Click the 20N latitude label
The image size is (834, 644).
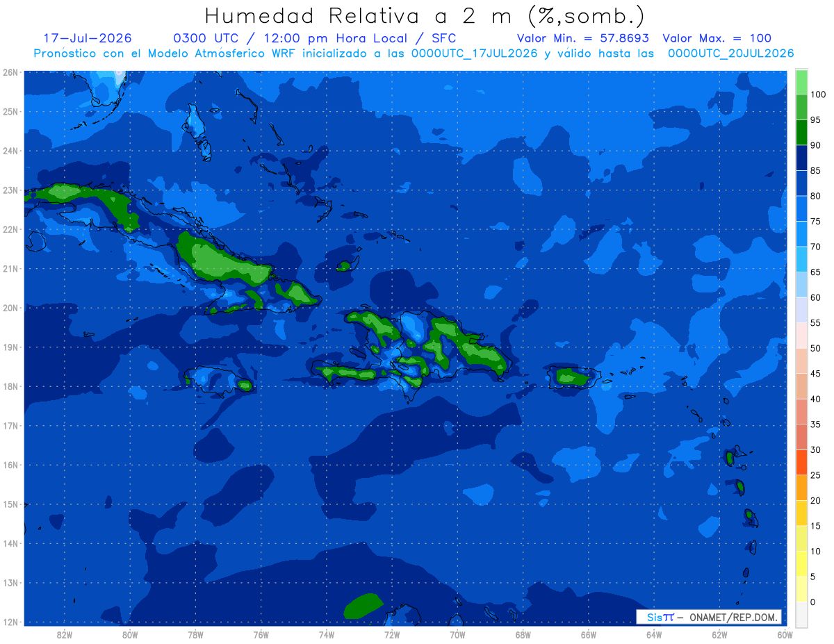[10, 308]
